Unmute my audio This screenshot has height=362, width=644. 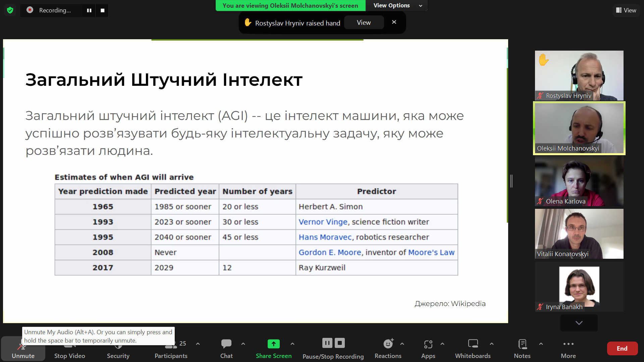23,349
